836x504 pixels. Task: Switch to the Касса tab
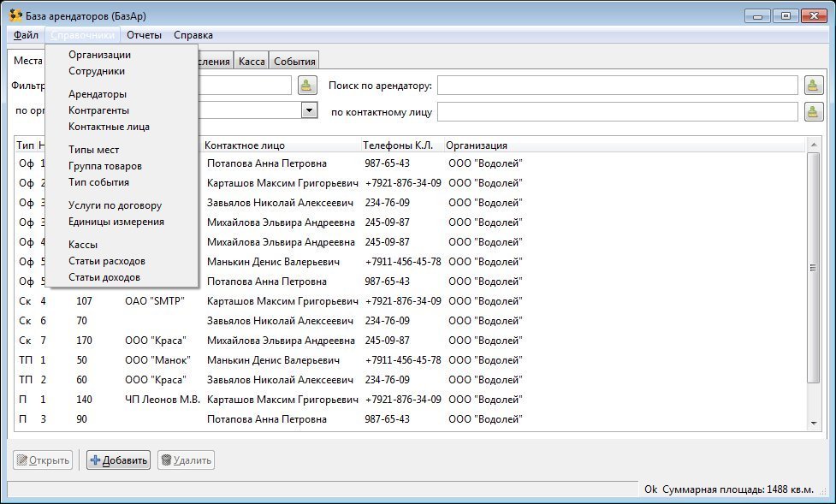pyautogui.click(x=252, y=61)
